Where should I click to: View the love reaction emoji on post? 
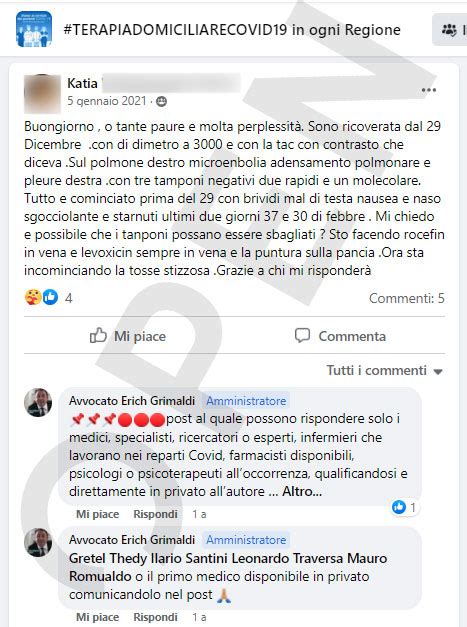tap(32, 297)
